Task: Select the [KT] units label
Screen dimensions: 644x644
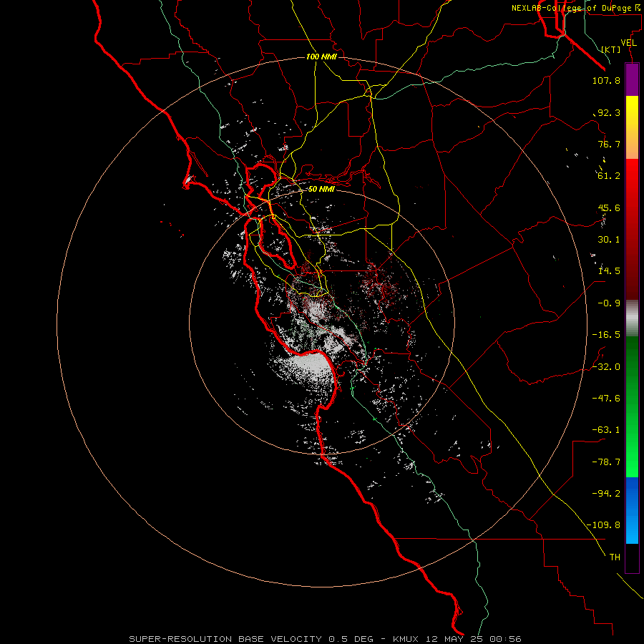Action: tap(611, 49)
